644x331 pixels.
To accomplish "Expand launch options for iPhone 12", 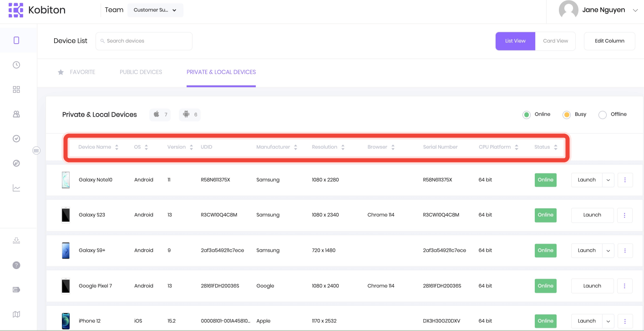I will (609, 321).
